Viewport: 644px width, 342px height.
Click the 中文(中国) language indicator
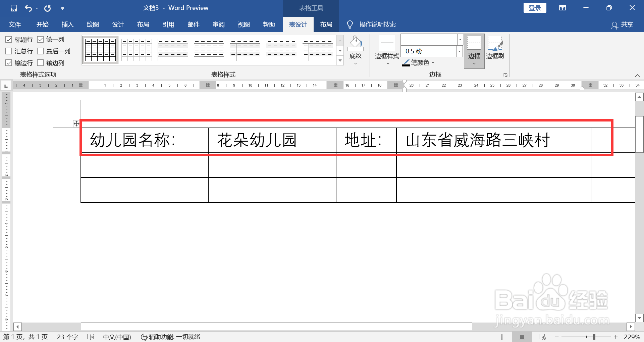click(x=117, y=337)
